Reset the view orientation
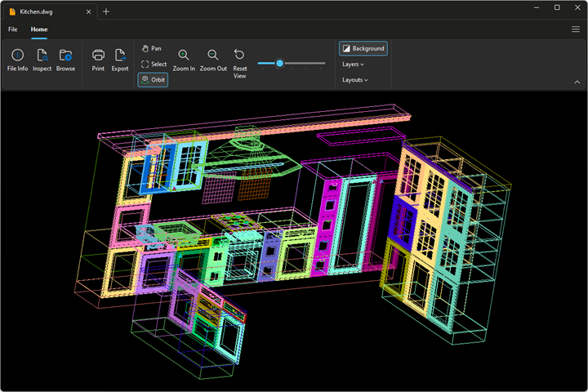 coord(239,64)
